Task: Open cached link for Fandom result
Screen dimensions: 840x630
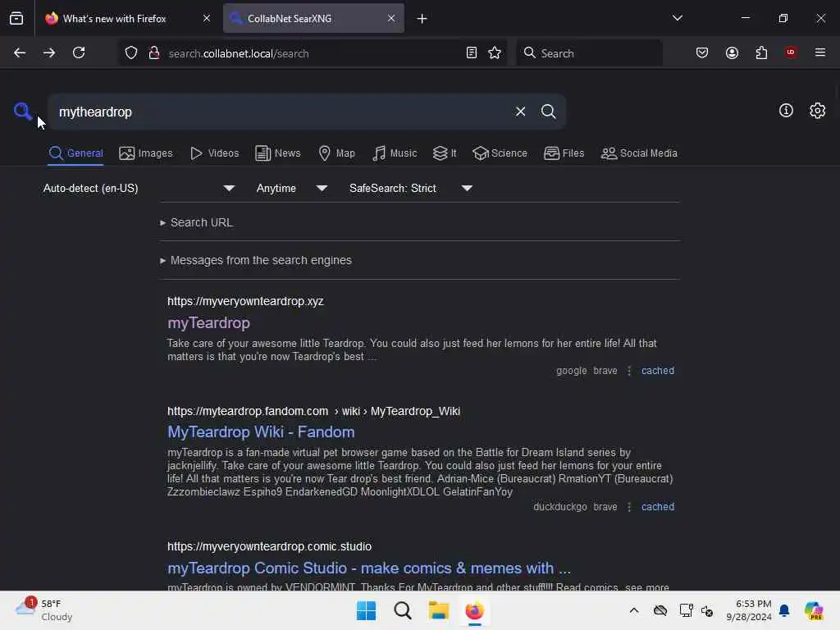Action: click(x=657, y=507)
